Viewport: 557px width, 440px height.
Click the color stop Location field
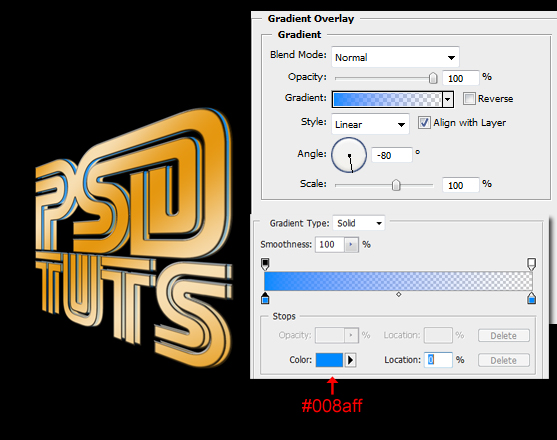click(x=438, y=360)
